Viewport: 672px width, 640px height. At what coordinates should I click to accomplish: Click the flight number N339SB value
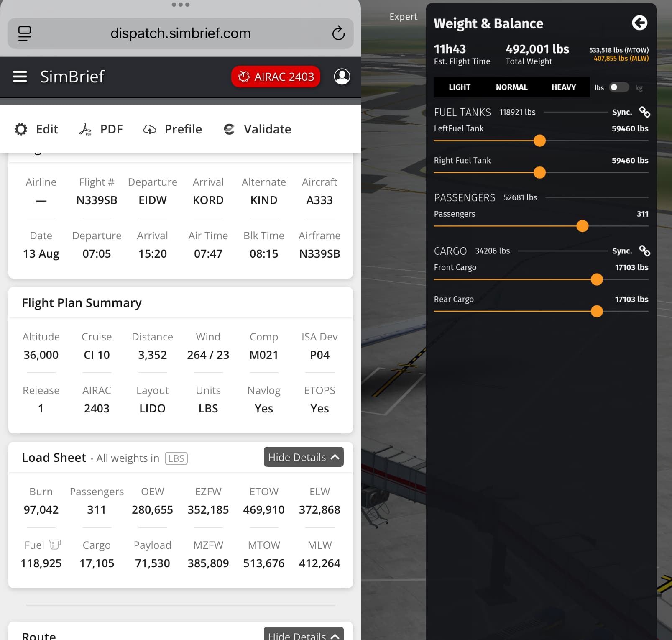97,200
